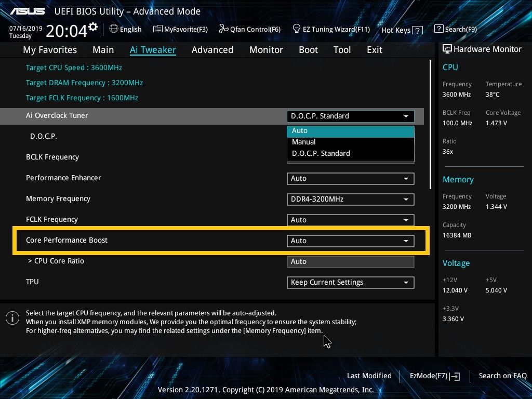The width and height of the screenshot is (532, 399).
Task: Open the Boot tab
Action: click(308, 50)
